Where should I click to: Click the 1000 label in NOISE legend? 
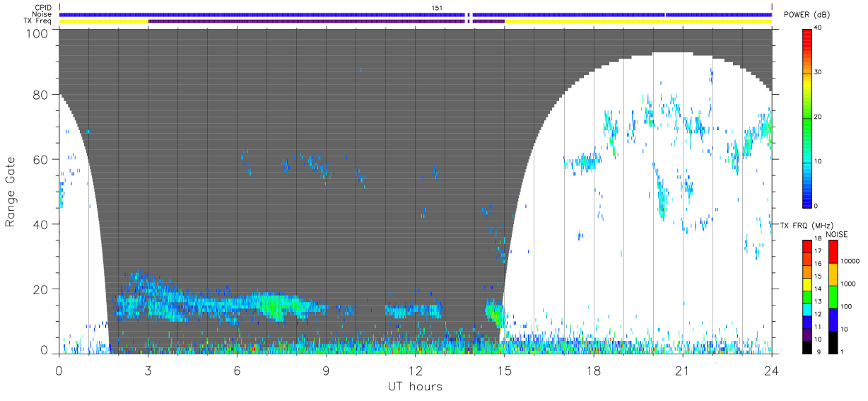[x=848, y=284]
